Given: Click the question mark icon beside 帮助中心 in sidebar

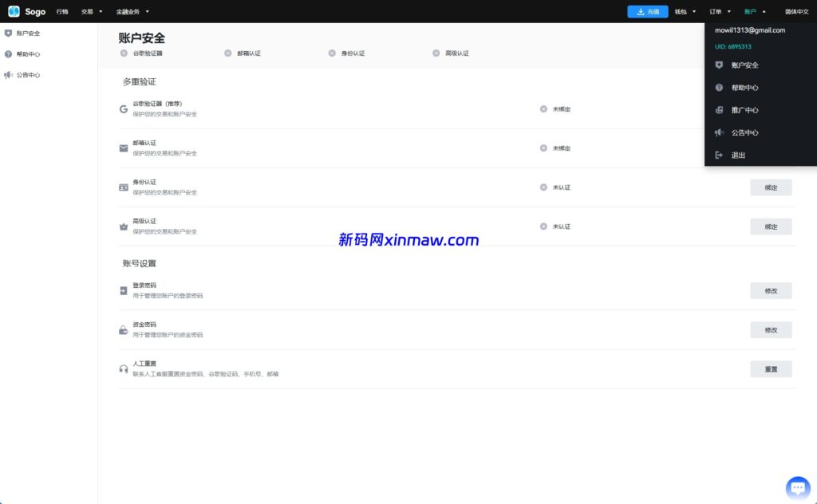Looking at the screenshot, I should click(x=8, y=54).
